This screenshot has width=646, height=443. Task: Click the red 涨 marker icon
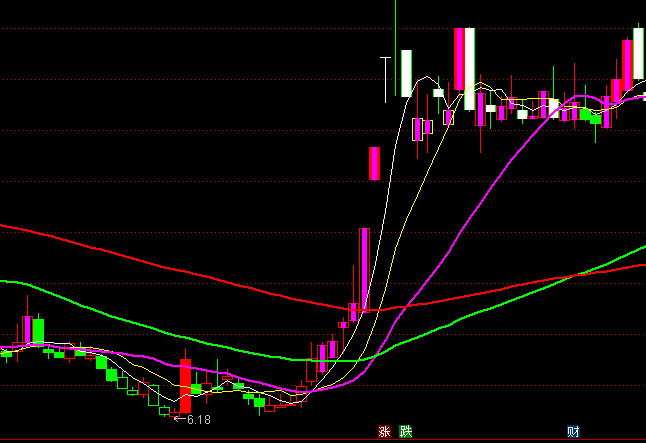point(384,432)
